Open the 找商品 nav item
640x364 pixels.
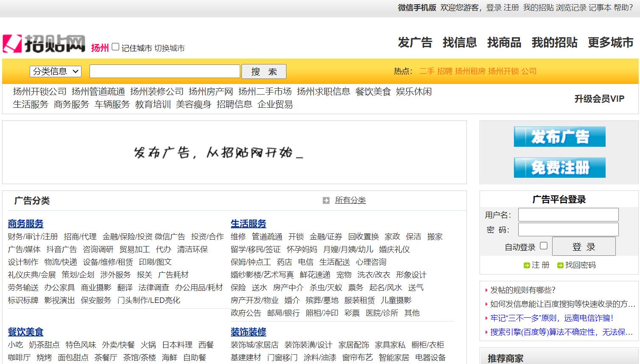[504, 42]
